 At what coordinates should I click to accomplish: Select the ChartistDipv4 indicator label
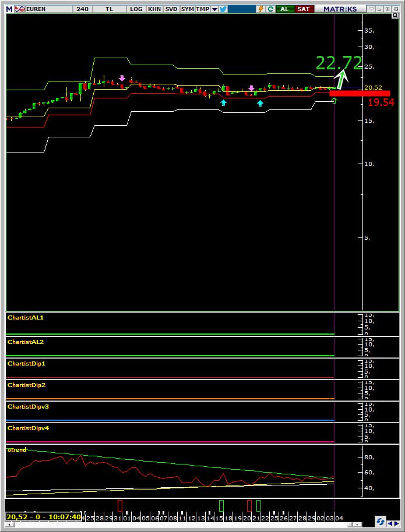[x=28, y=428]
